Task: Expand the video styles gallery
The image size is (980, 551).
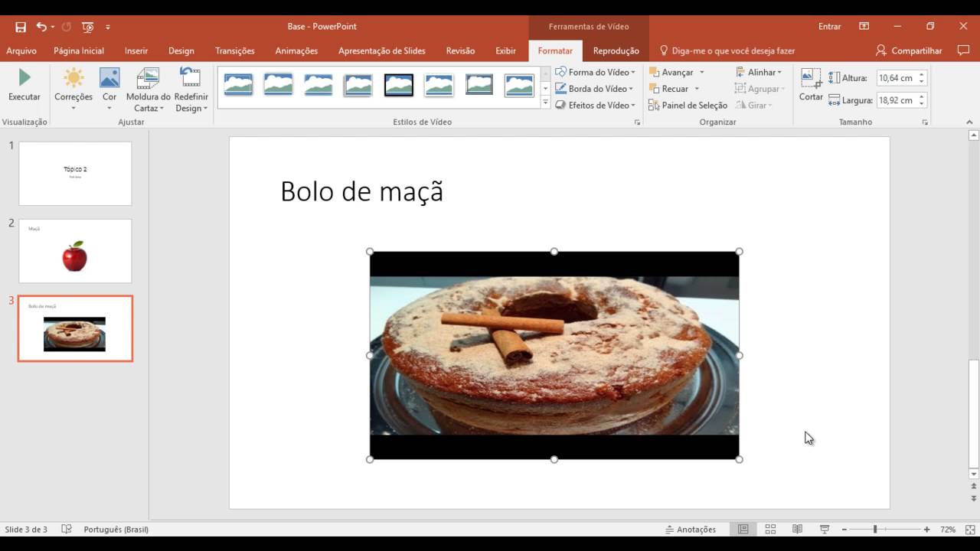Action: click(x=545, y=103)
